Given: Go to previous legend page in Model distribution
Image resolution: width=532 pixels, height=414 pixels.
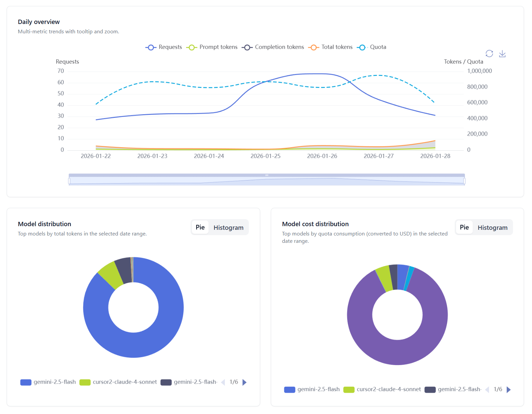Looking at the screenshot, I should [223, 382].
